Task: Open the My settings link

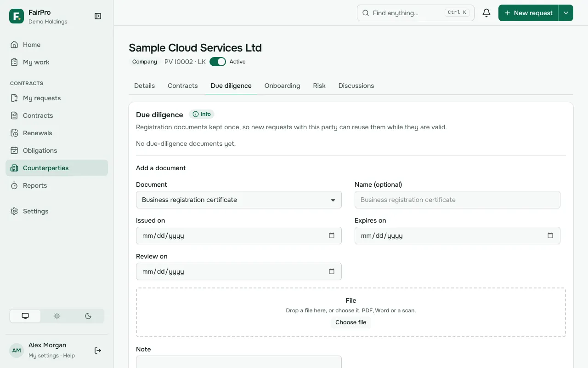Action: [44, 356]
